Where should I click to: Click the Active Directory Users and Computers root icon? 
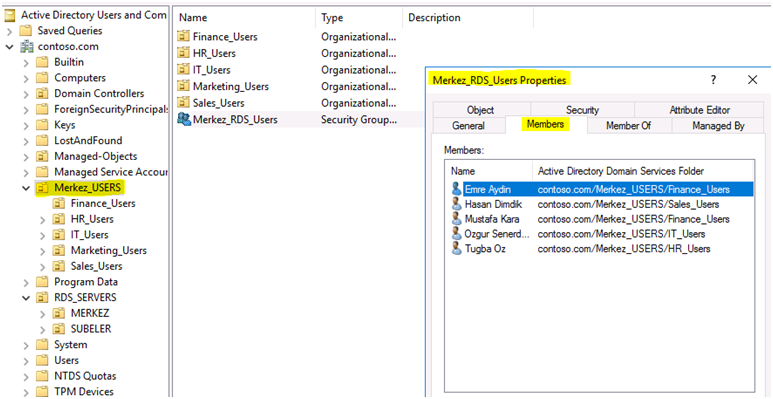[10, 15]
